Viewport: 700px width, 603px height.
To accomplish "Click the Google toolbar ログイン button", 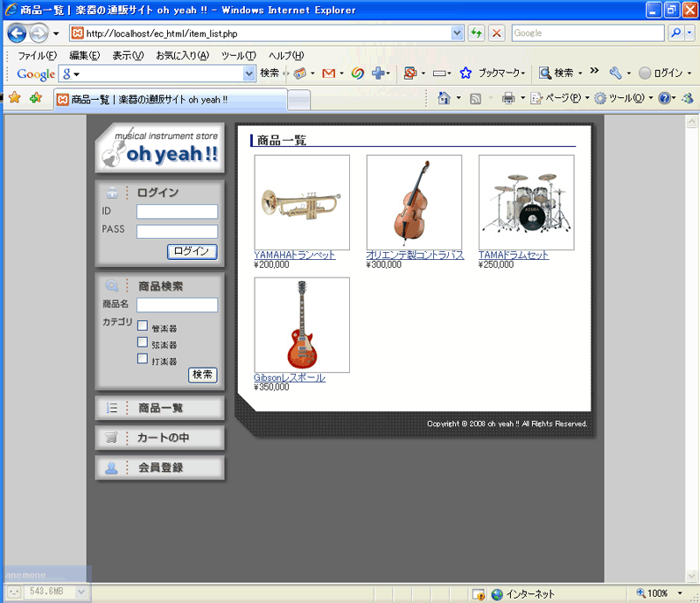I will (x=661, y=73).
